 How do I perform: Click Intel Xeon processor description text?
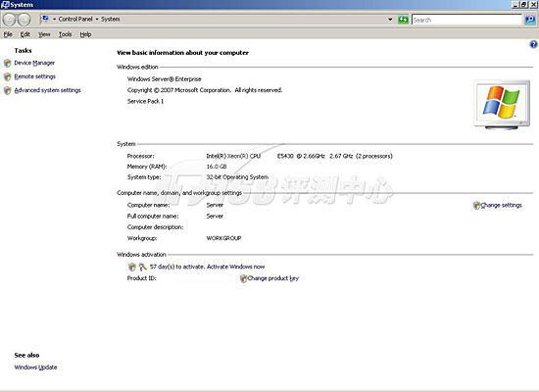pyautogui.click(x=299, y=156)
